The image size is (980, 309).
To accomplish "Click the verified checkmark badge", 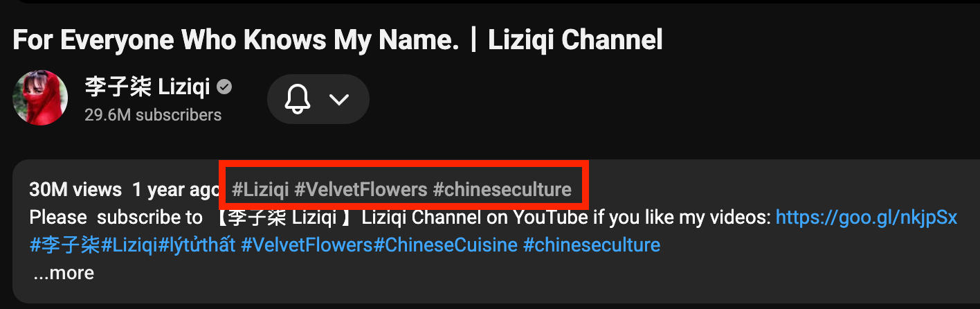I will [x=224, y=87].
